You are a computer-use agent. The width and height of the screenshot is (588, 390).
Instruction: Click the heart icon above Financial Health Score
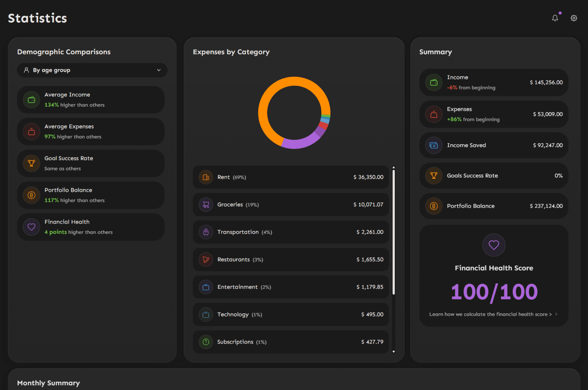(494, 245)
